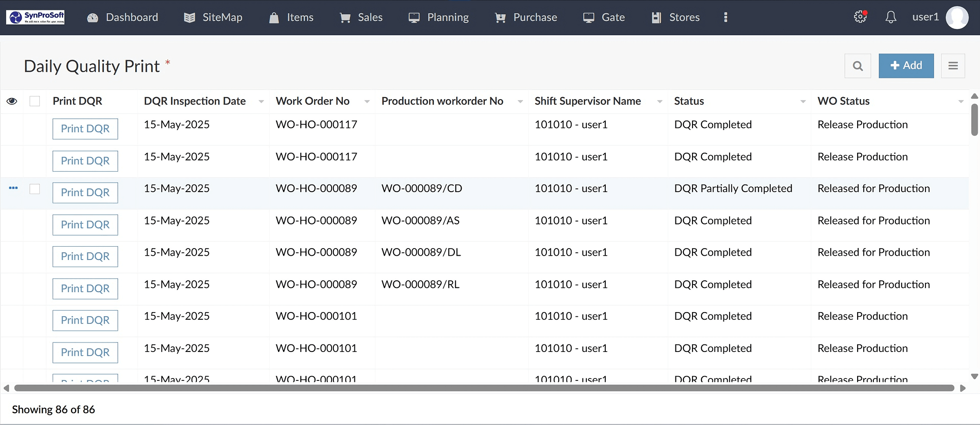Toggle the eye column visibility icon
This screenshot has height=425, width=980.
click(x=12, y=101)
